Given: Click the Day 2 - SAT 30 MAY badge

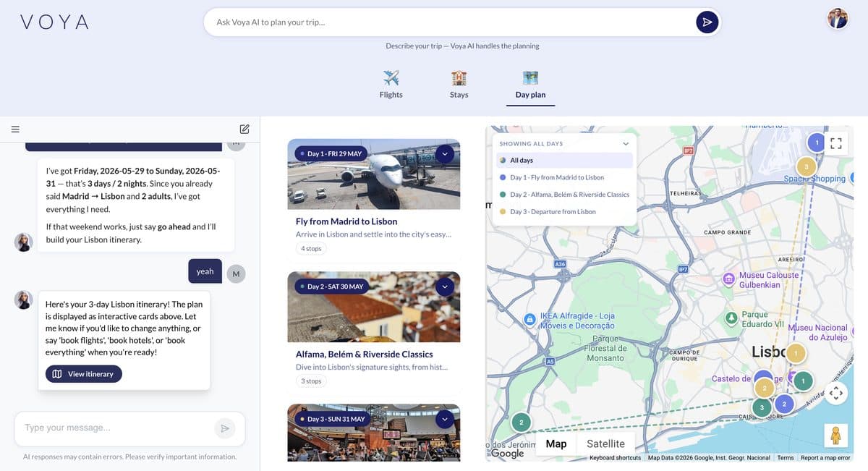Looking at the screenshot, I should (330, 287).
